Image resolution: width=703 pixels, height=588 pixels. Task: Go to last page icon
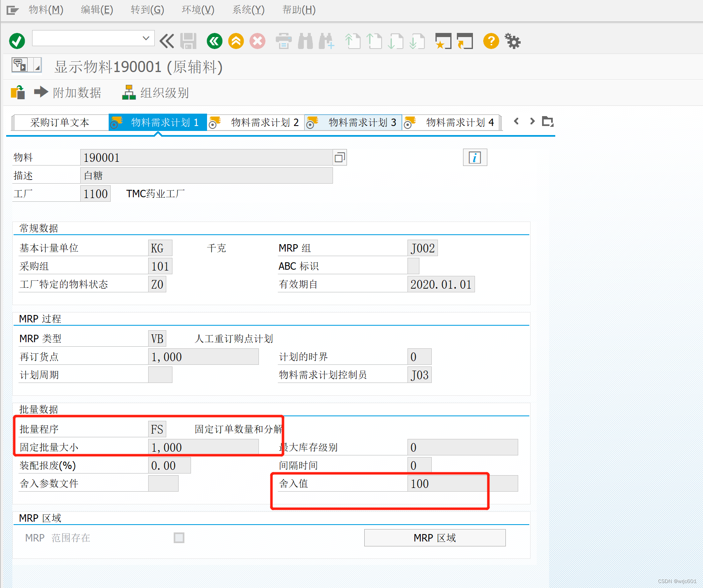(x=417, y=41)
